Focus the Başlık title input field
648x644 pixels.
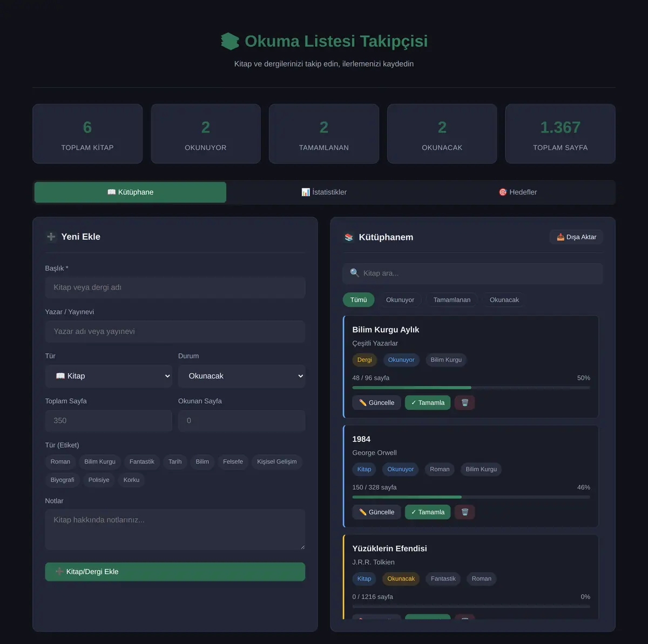coord(175,287)
